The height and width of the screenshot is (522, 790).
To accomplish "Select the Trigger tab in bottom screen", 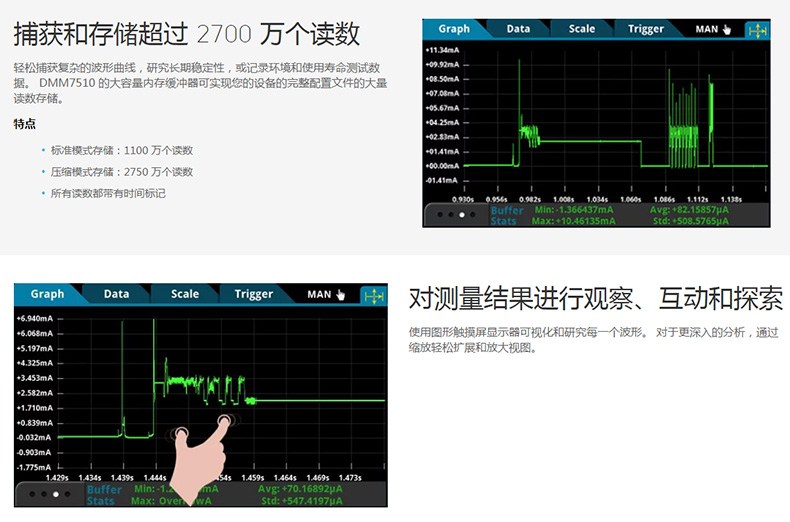I will tap(253, 294).
